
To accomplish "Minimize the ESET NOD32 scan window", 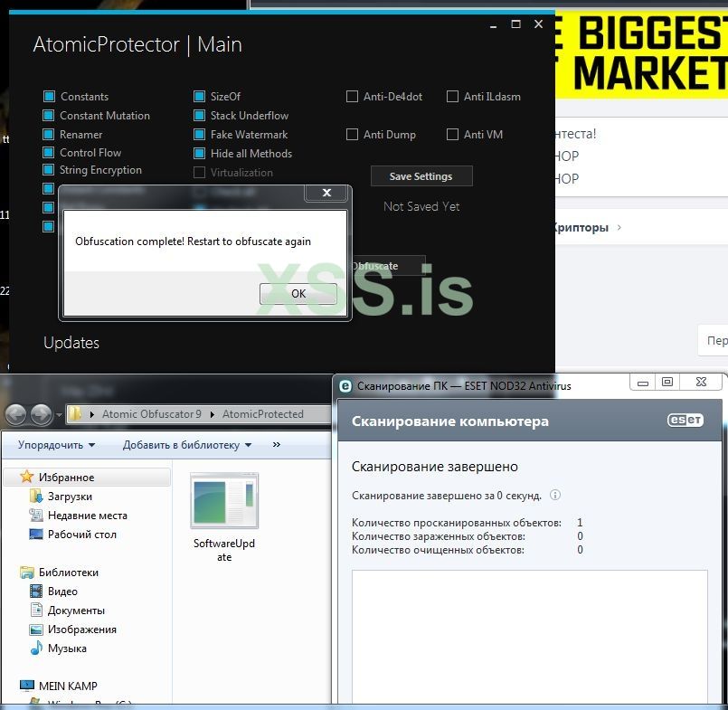I will [643, 383].
